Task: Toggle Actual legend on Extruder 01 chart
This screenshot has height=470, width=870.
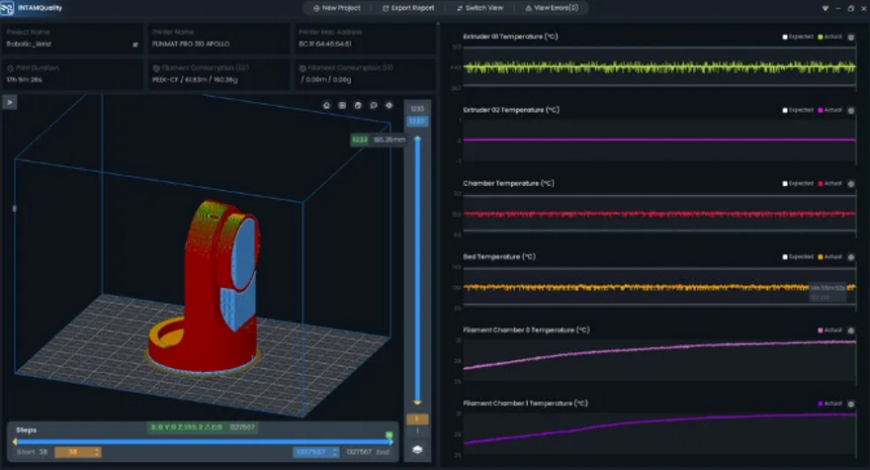Action: (x=829, y=37)
